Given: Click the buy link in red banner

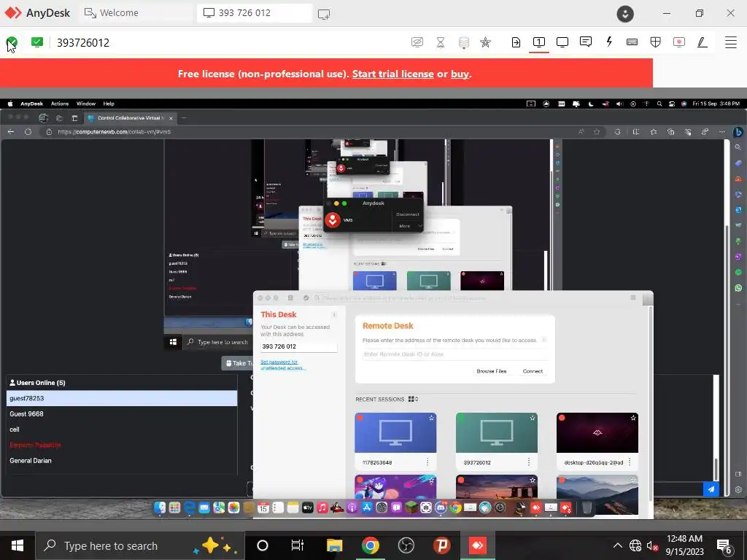Looking at the screenshot, I should click(460, 74).
